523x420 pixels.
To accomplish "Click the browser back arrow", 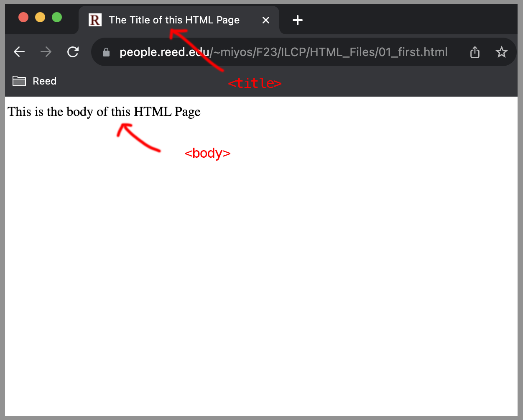I will tap(19, 52).
